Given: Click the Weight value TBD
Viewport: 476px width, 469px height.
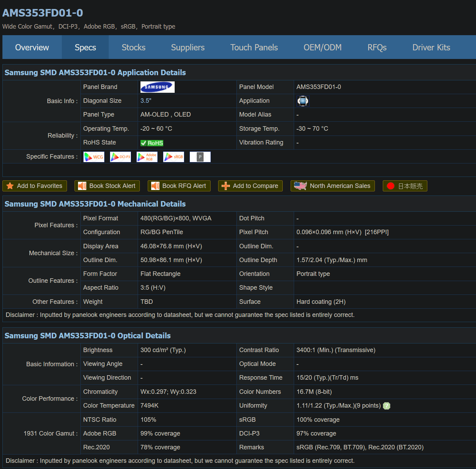Looking at the screenshot, I should tap(146, 302).
